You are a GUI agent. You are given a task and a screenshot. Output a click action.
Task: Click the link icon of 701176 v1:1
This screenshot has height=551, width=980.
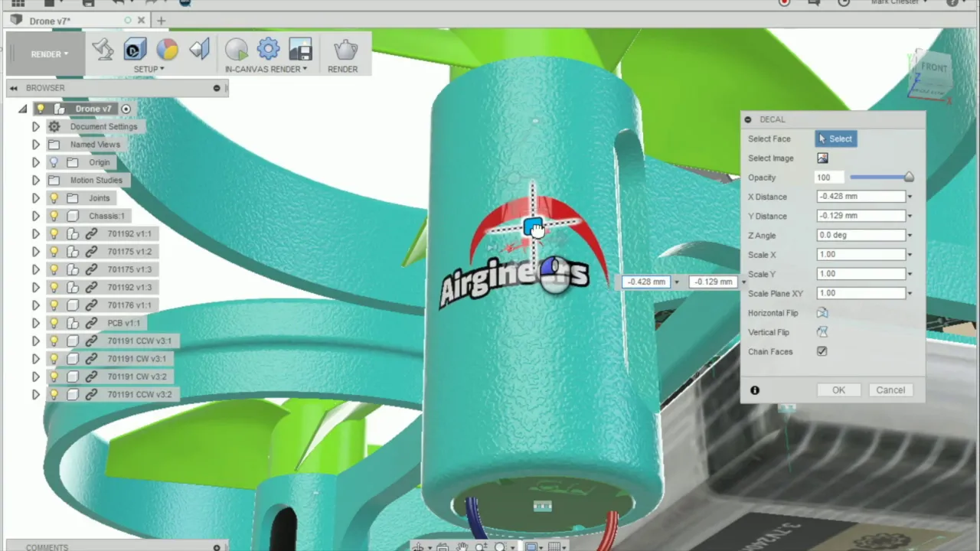pyautogui.click(x=90, y=305)
